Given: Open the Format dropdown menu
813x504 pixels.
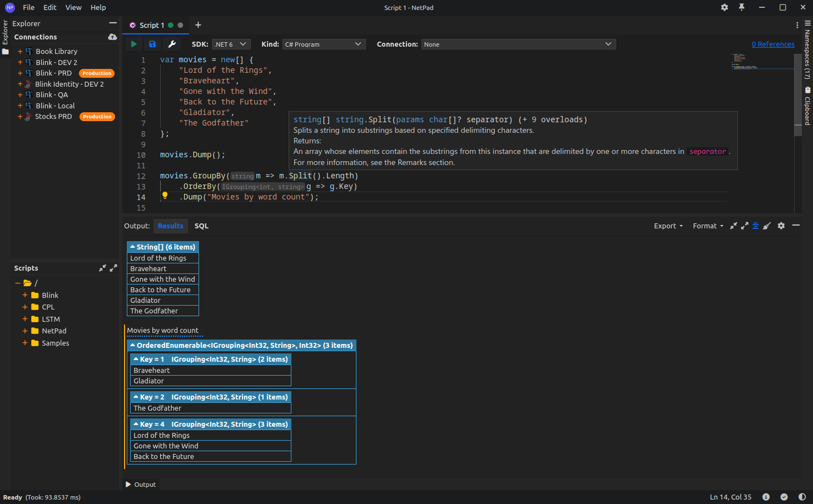Looking at the screenshot, I should (708, 226).
